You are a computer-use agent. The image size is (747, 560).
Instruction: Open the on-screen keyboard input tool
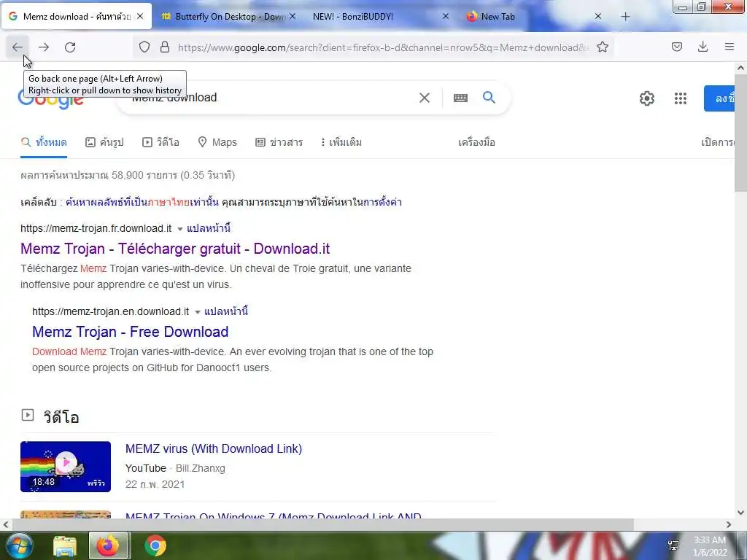coord(460,98)
